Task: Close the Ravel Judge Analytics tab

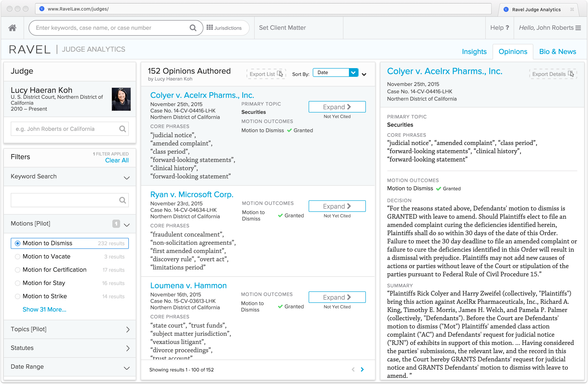Action: pos(572,9)
